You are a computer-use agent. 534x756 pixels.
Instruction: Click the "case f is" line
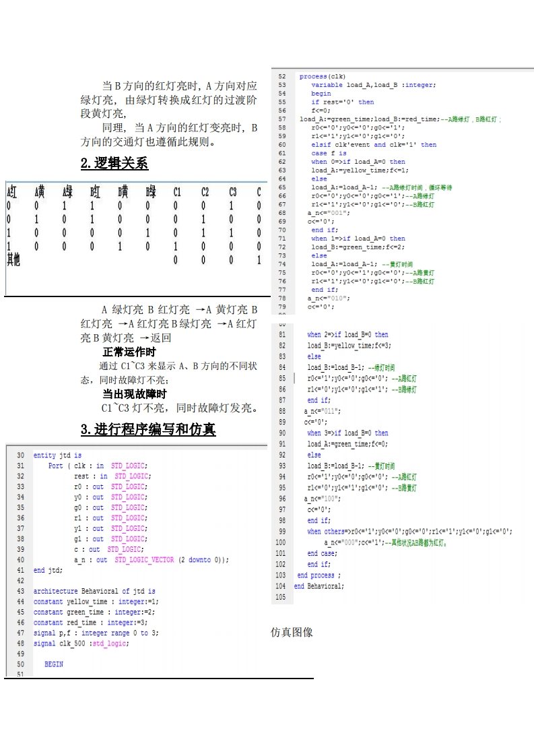pyautogui.click(x=329, y=154)
